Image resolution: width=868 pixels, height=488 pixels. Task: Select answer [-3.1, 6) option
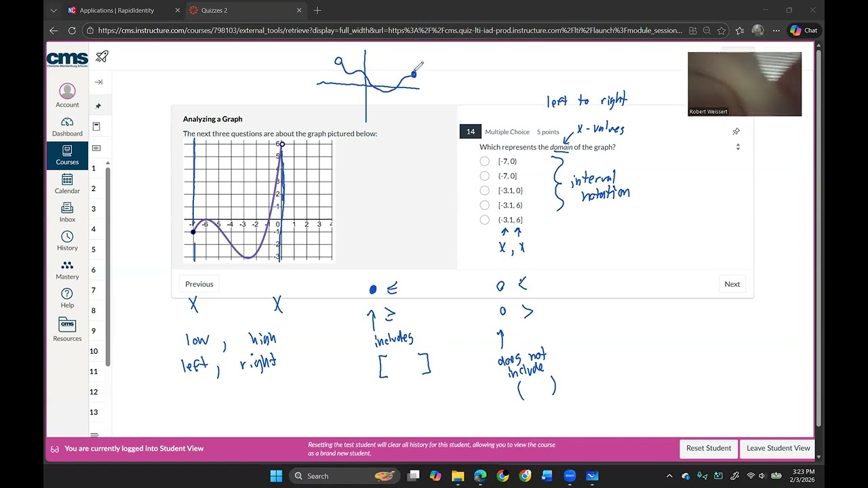[484, 205]
